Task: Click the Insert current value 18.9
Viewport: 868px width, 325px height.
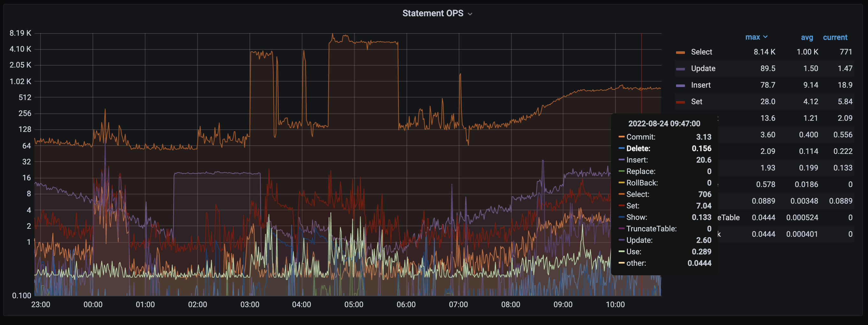Action: click(845, 85)
